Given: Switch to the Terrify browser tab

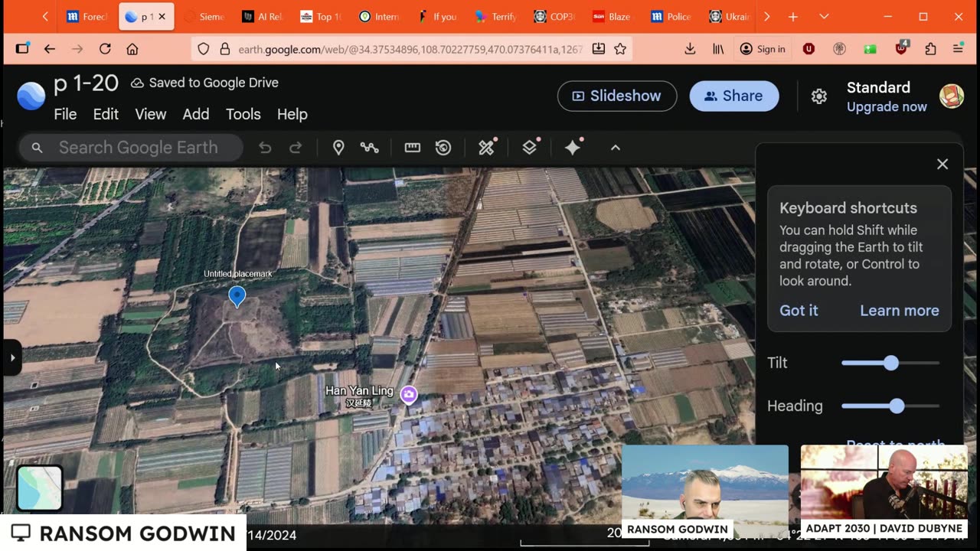Looking at the screenshot, I should pyautogui.click(x=495, y=17).
